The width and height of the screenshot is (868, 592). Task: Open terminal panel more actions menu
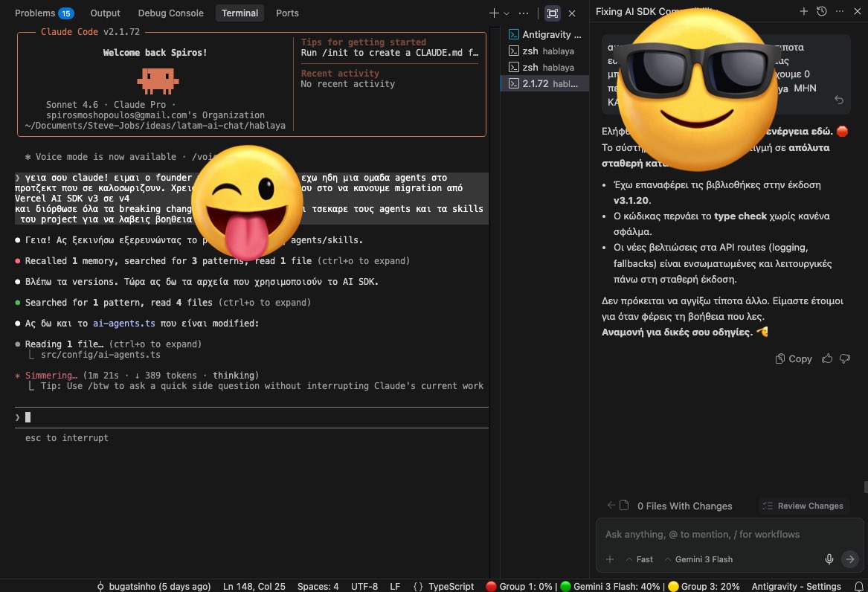point(524,13)
